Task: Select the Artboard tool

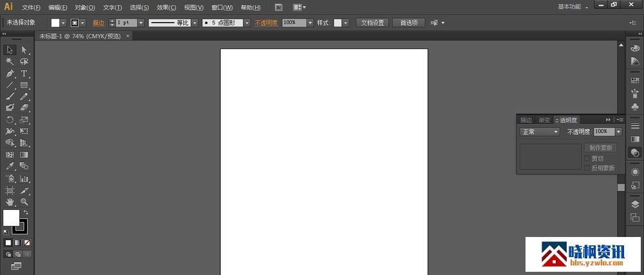Action: pyautogui.click(x=10, y=191)
